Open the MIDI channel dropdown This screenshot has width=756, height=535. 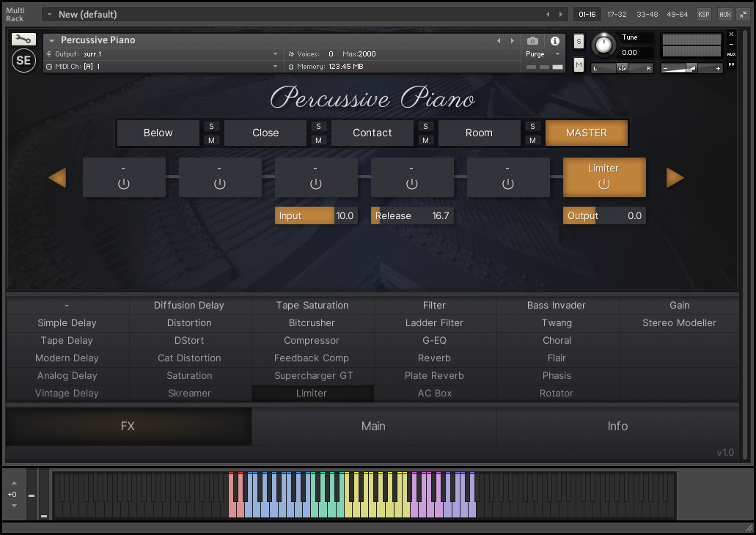[x=275, y=66]
